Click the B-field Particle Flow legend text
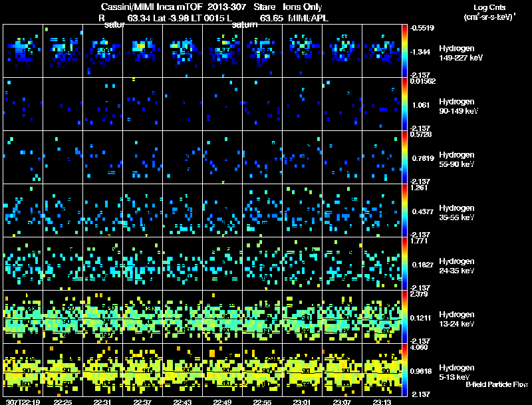The image size is (532, 405). coord(496,384)
